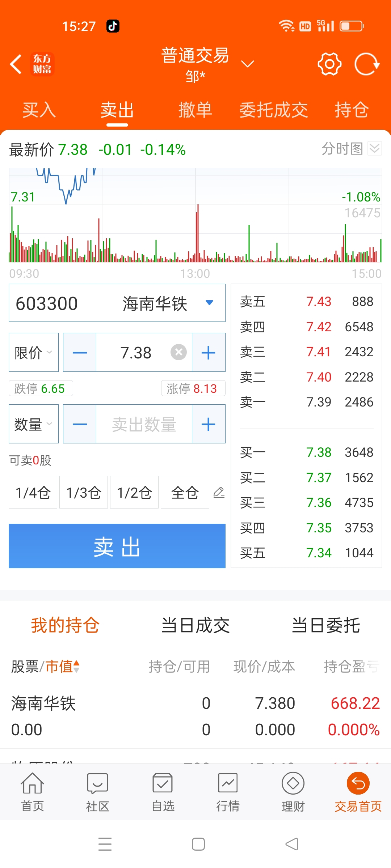Tap the 最新价 7.38 quote text
391x868 pixels.
tap(48, 149)
